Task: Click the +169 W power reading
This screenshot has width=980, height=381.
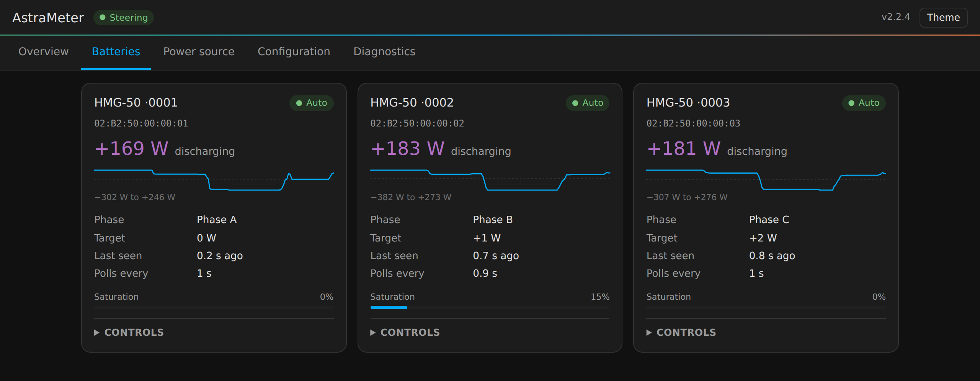Action: coord(131,149)
